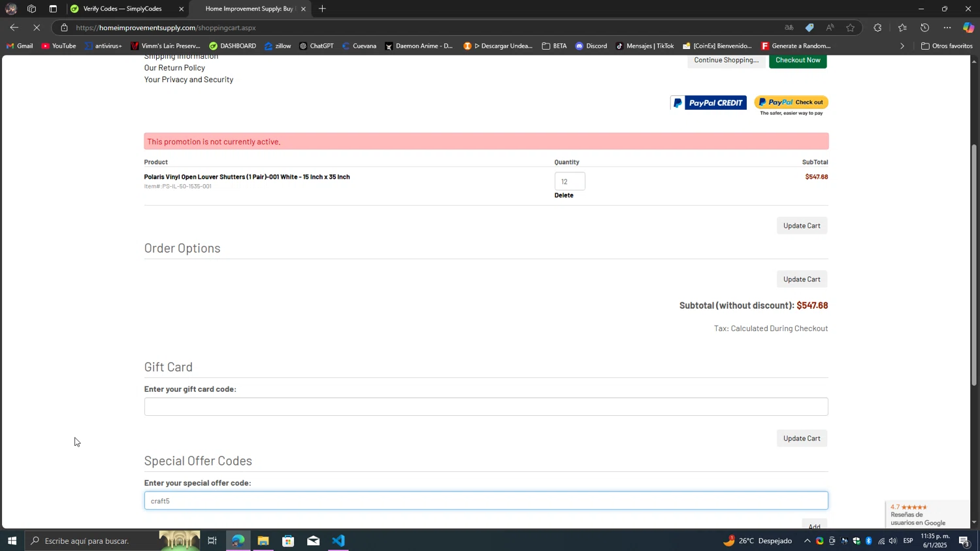Screen dimensions: 980x551
Task: Click Windows taskbar search box
Action: [x=112, y=541]
